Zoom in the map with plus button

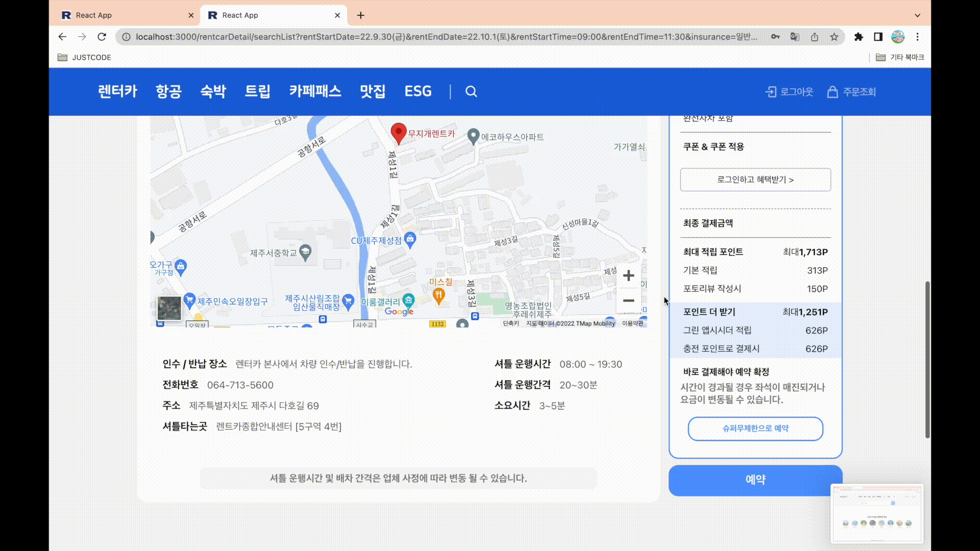(628, 276)
